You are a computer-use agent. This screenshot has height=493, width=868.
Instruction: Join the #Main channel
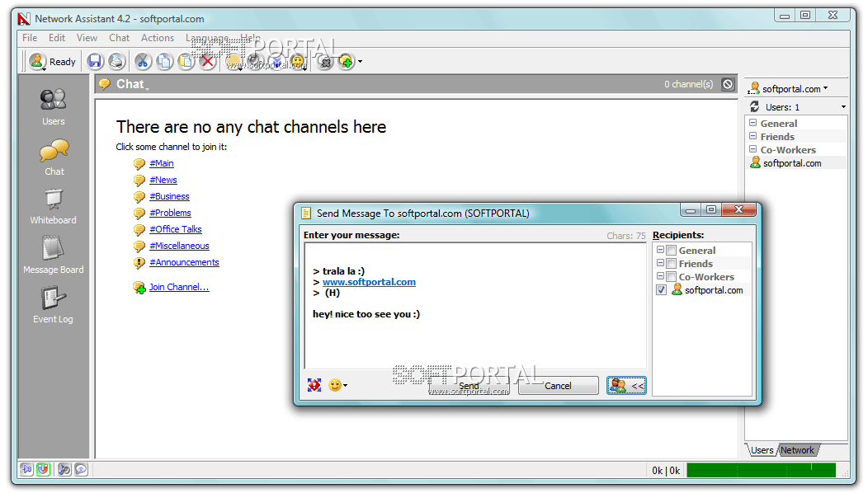click(162, 163)
